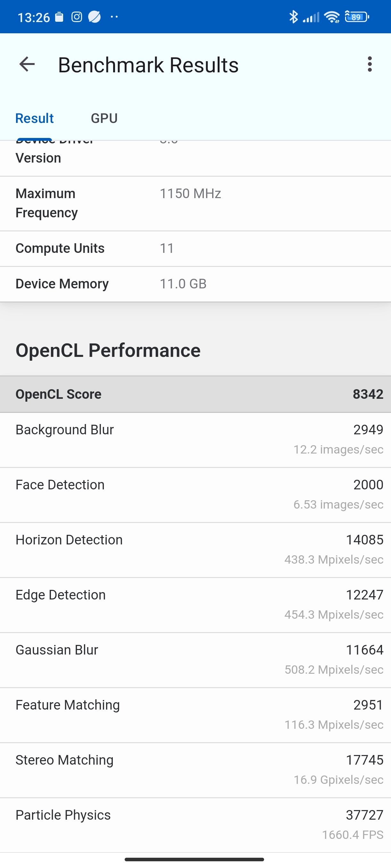The image size is (391, 868).
Task: Tap the cellular signal strength icon
Action: click(x=311, y=17)
